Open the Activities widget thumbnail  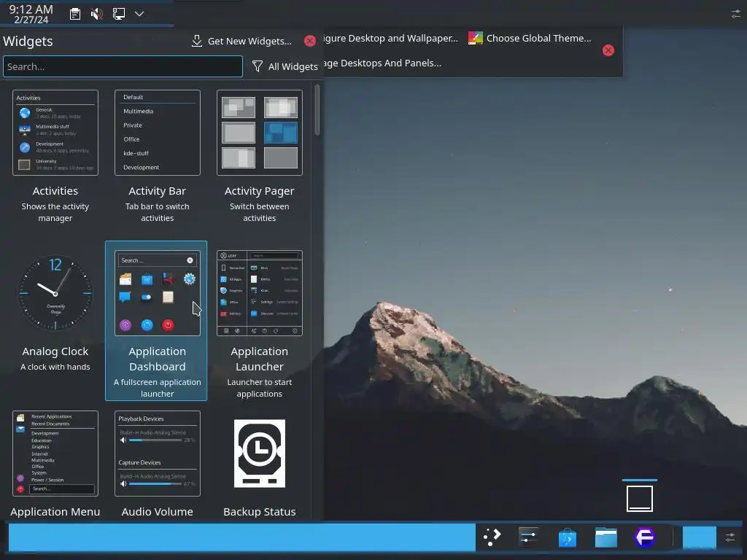point(55,133)
